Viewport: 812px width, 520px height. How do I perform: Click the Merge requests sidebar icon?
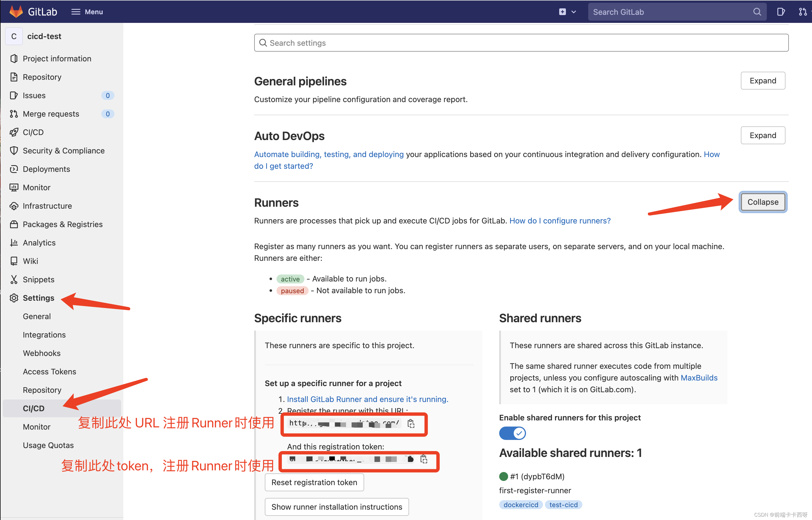(14, 113)
